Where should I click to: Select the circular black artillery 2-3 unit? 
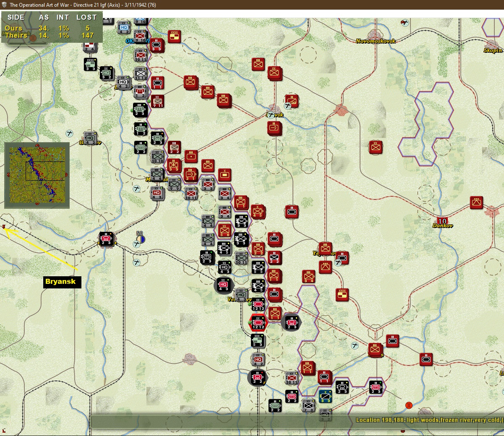coord(291,322)
